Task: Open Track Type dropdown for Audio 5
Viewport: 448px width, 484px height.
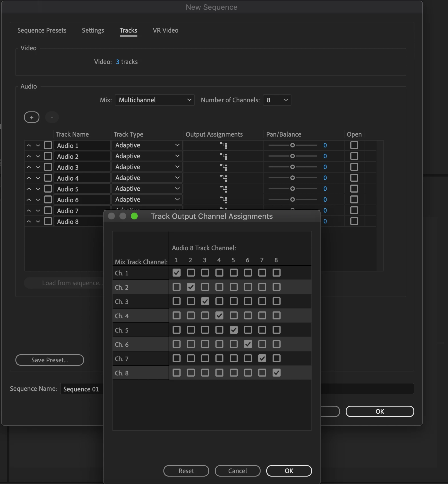Action: [147, 189]
